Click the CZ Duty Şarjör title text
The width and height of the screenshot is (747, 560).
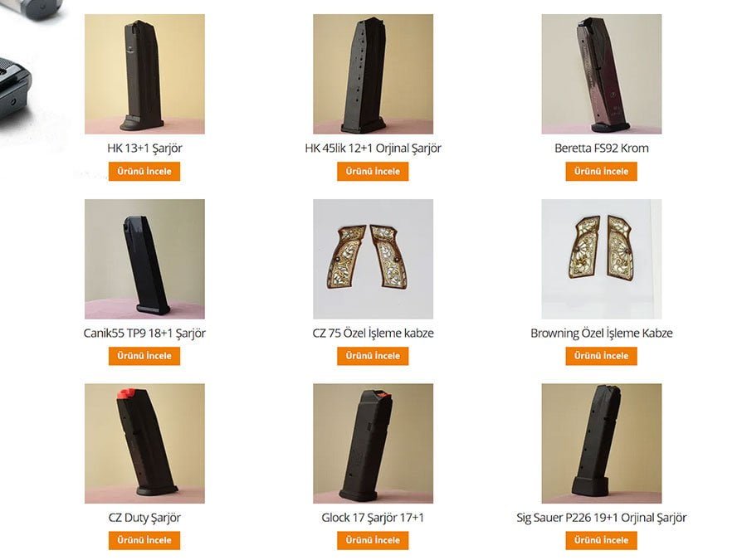pos(144,518)
